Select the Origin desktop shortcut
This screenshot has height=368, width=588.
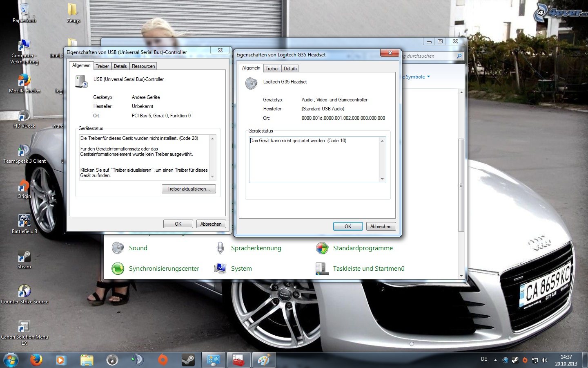(24, 189)
